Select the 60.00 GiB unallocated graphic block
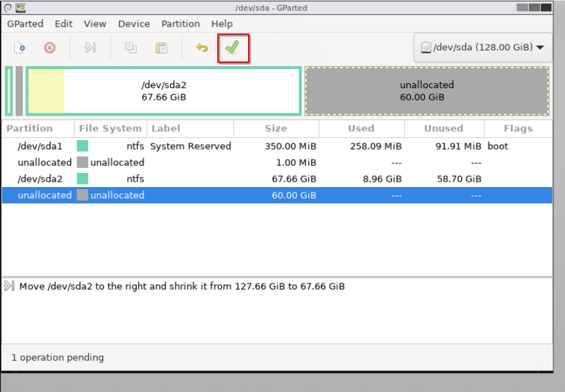Viewport: 565px width, 392px height. click(426, 91)
